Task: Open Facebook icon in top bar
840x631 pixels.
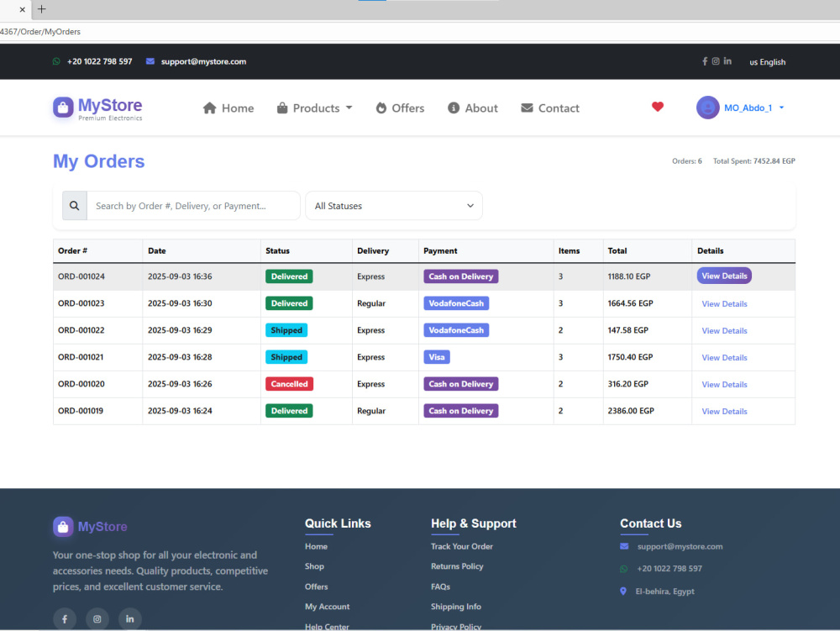Action: [705, 61]
